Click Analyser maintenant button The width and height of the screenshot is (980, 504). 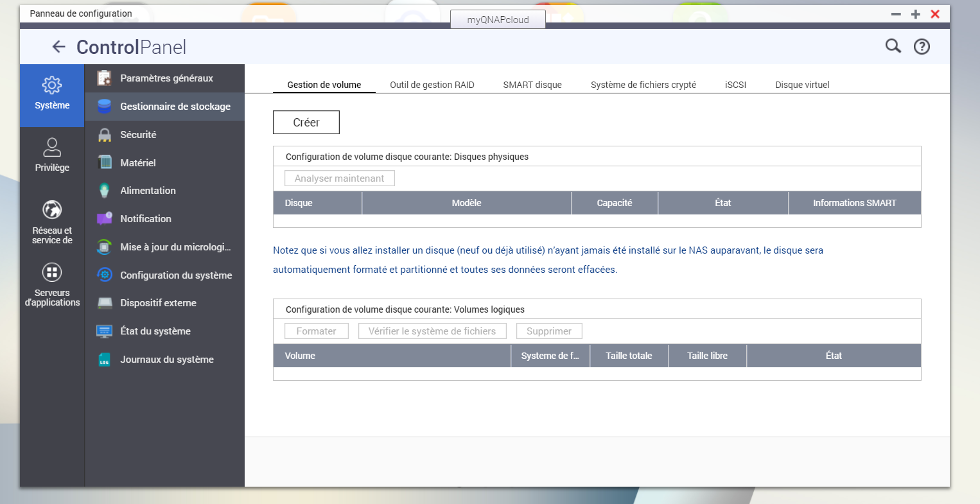[x=340, y=178]
